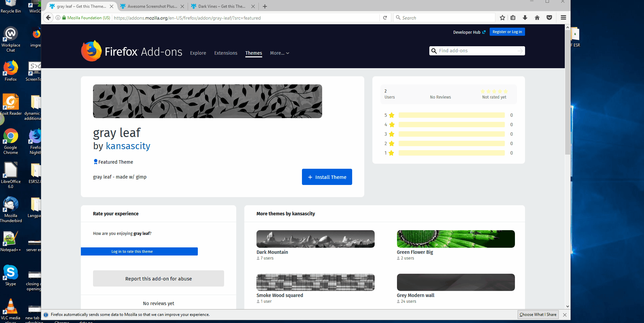Close the Awesome Screenshot Plus tab
Viewport: 644px width, 323px height.
182,6
